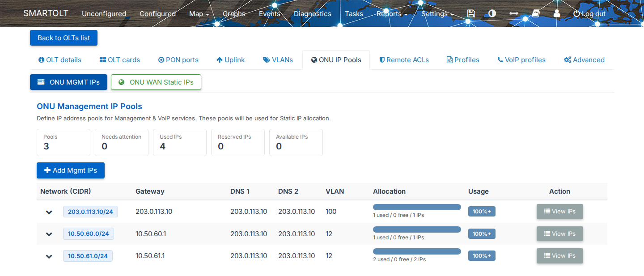View IPs for the 203.0.113.10/24 pool
The width and height of the screenshot is (644, 276).
point(560,212)
